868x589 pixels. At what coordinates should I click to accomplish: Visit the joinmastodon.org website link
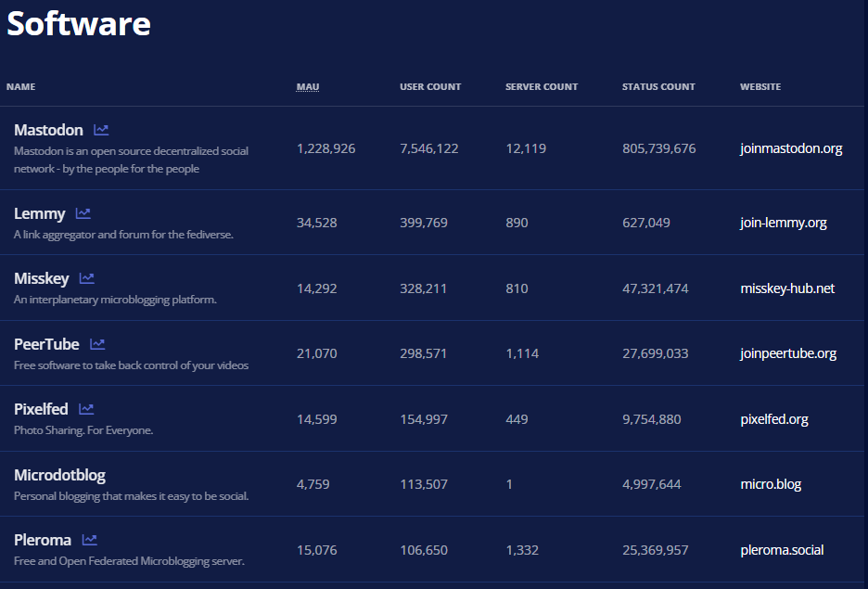coord(791,148)
